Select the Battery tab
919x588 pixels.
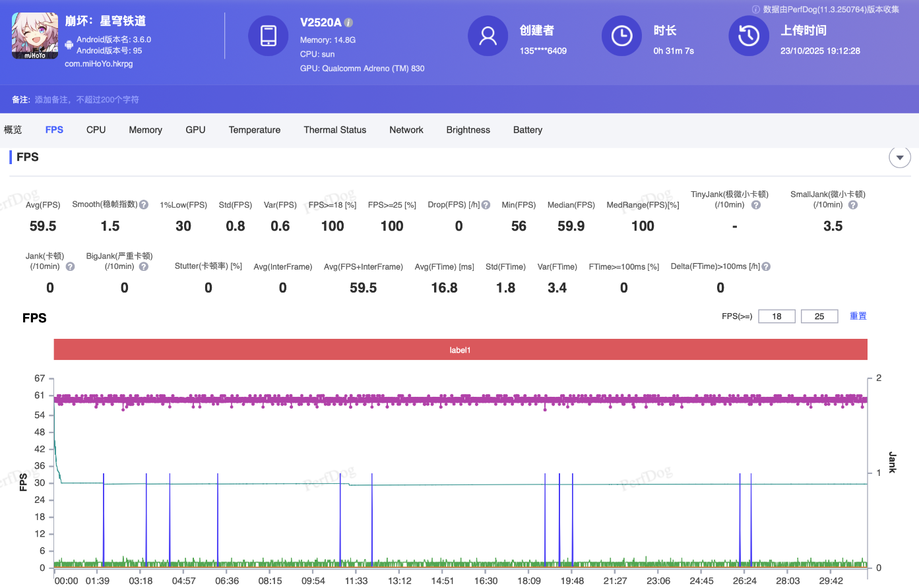pos(527,130)
